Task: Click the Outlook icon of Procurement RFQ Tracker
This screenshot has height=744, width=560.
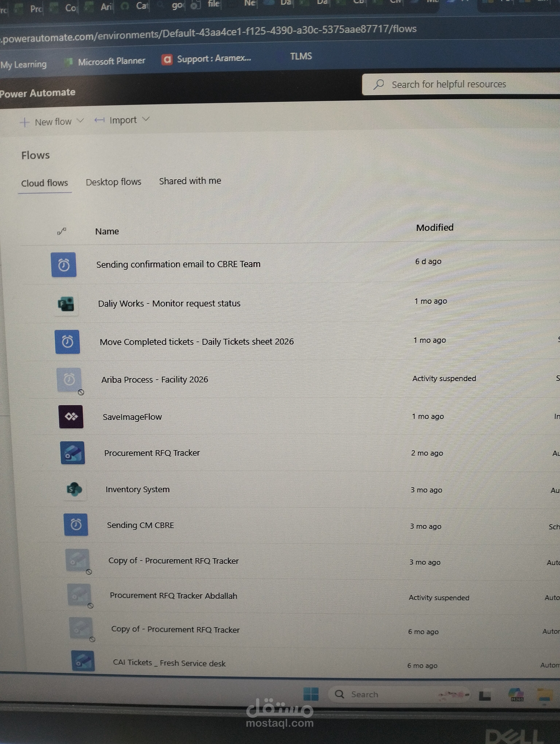Action: (73, 453)
